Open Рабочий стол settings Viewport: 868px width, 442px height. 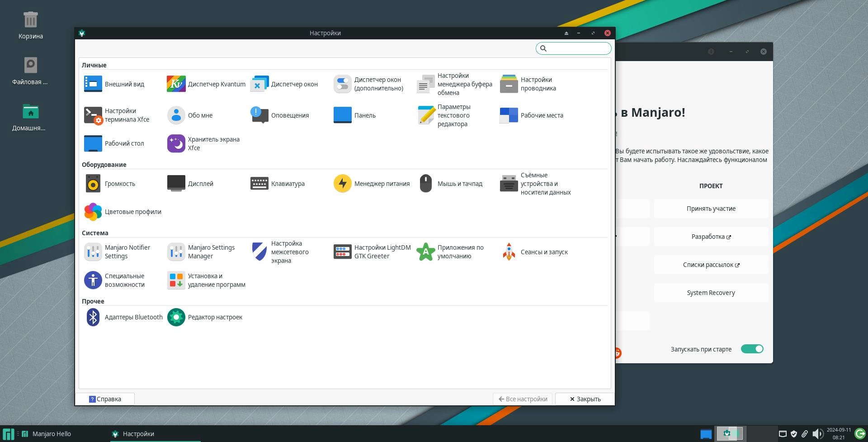114,143
